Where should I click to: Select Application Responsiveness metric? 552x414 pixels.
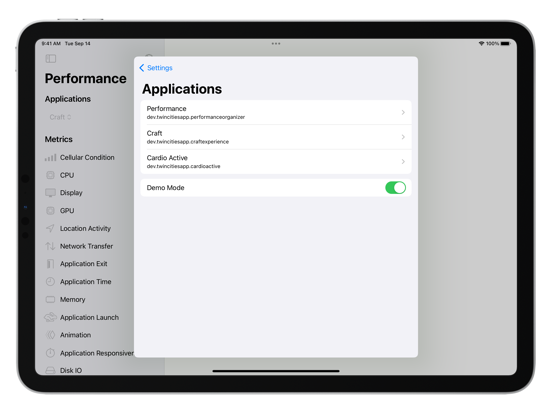tap(97, 353)
